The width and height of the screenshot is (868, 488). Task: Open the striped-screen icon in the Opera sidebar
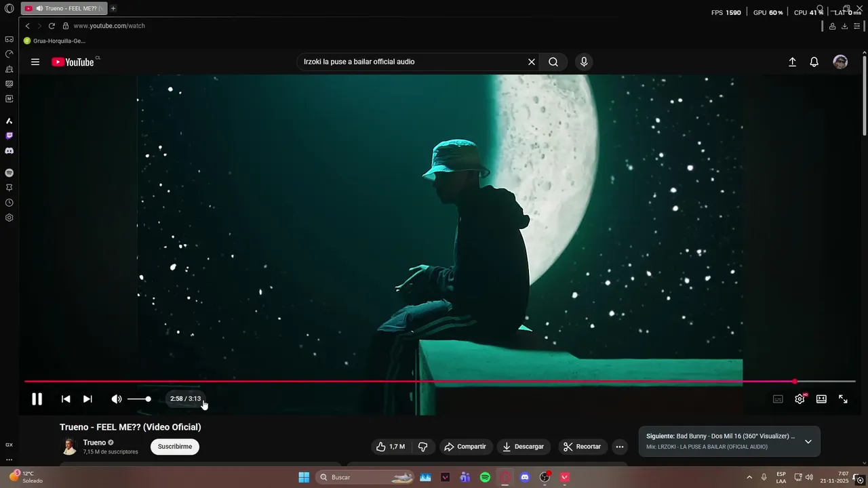pos(9,84)
